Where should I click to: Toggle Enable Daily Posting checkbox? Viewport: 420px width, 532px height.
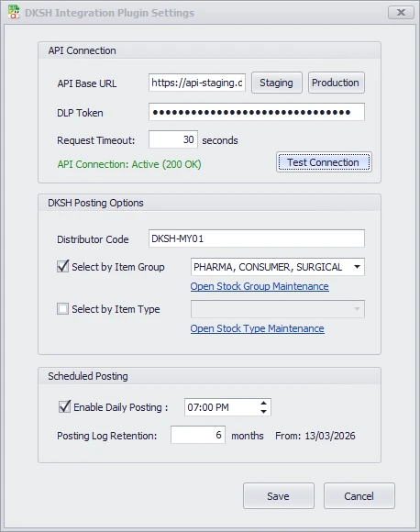[x=64, y=407]
